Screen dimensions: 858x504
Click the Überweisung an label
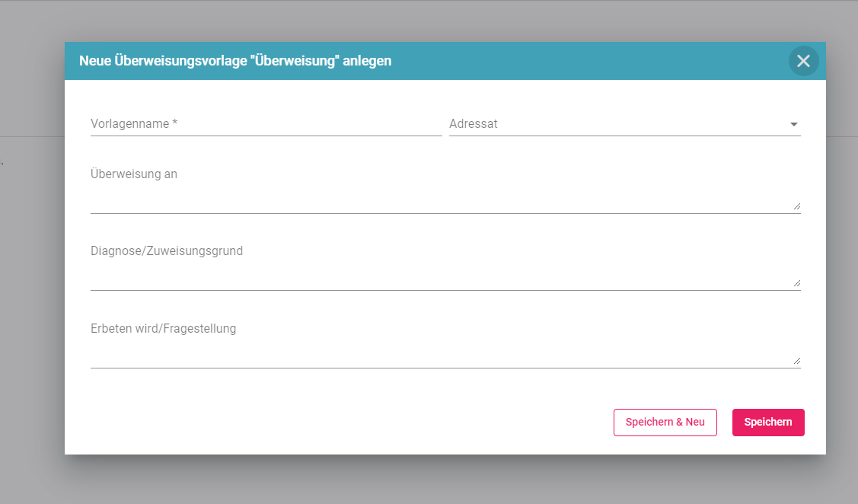pos(134,174)
